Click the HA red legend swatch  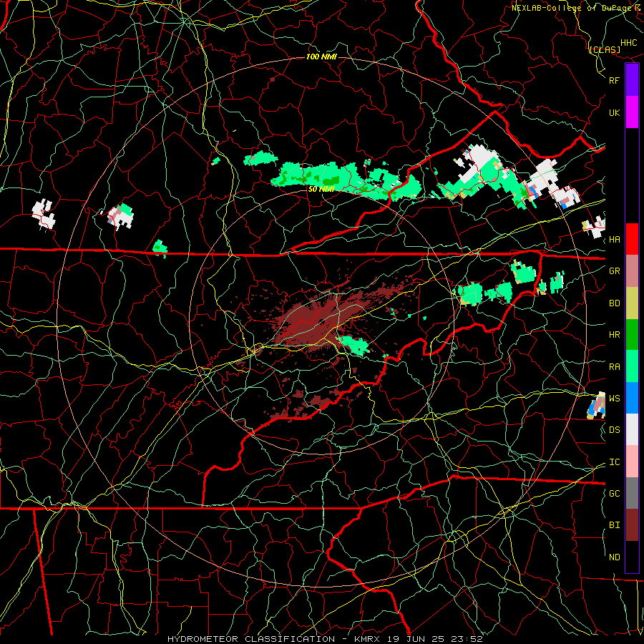pyautogui.click(x=632, y=239)
